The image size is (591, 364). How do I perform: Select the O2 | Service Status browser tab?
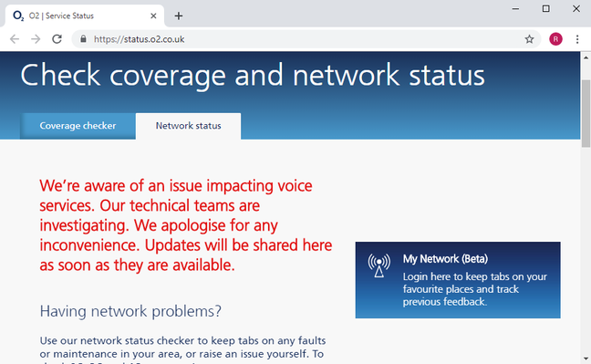click(x=85, y=16)
